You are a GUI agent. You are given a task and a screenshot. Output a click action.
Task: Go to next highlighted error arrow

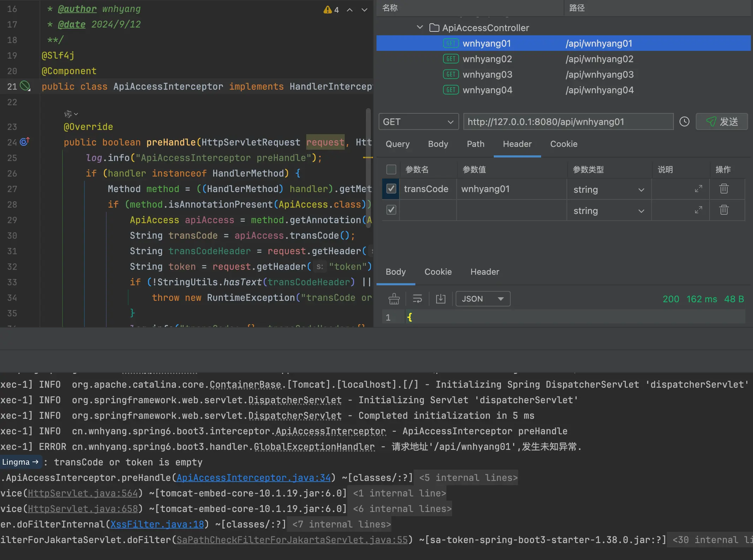click(364, 10)
